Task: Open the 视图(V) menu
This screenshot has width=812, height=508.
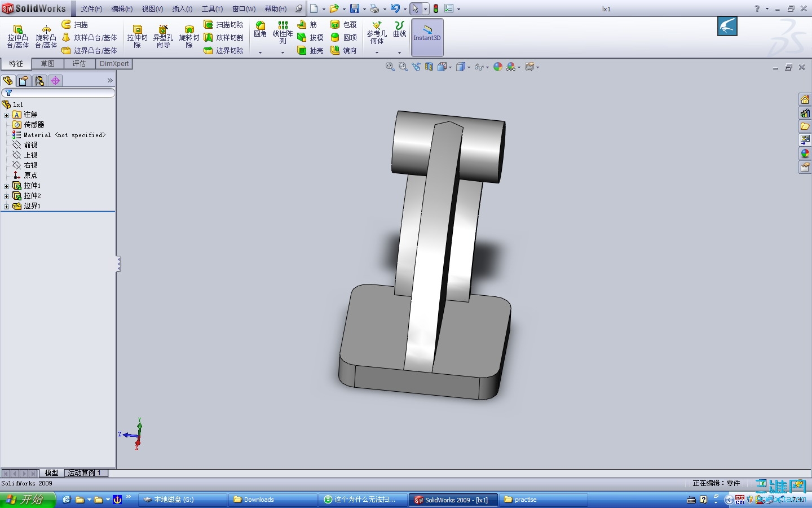Action: 152,9
